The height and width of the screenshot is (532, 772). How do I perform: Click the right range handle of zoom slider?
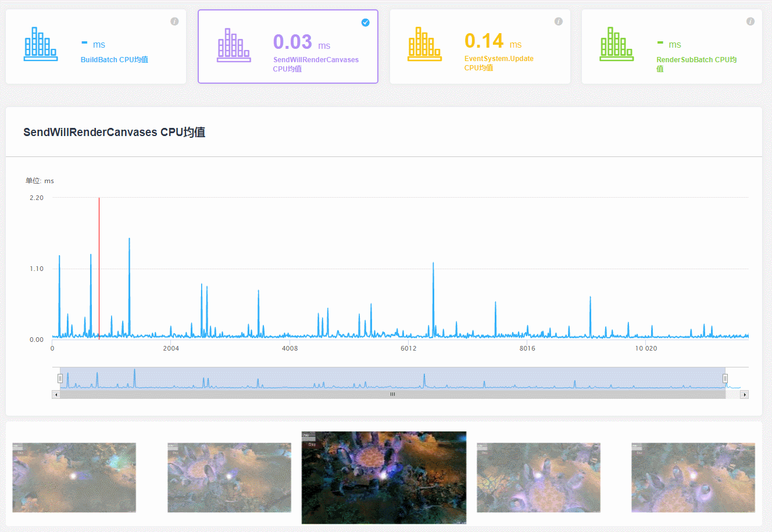tap(725, 379)
